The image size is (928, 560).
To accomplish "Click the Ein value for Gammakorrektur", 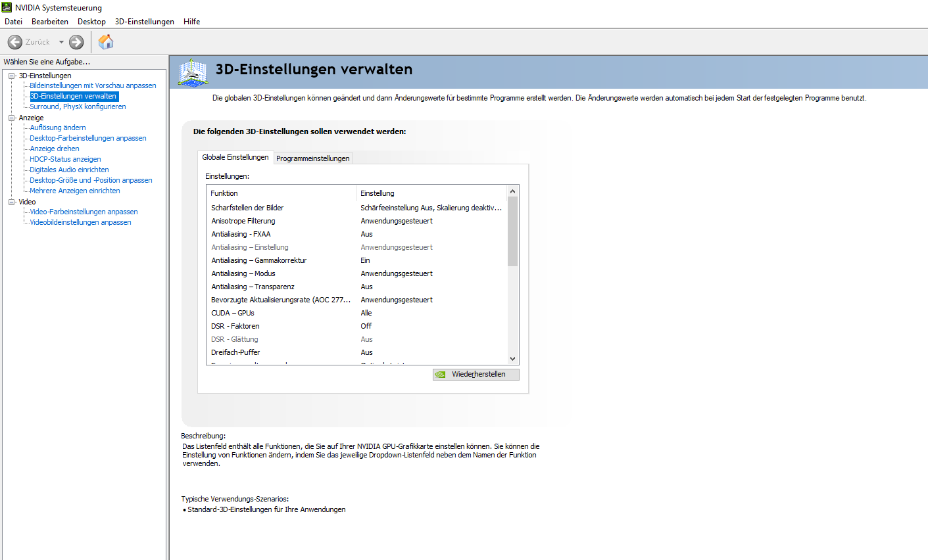I will tap(366, 260).
